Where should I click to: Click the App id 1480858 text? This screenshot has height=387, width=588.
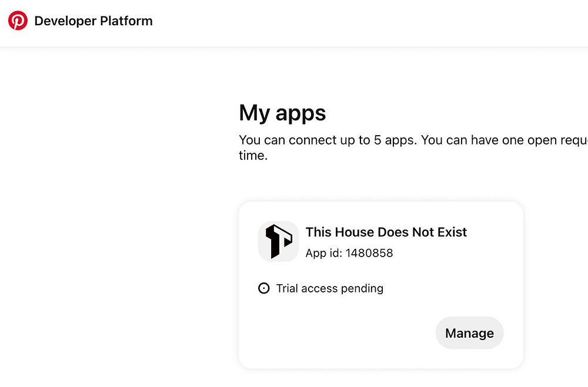349,253
